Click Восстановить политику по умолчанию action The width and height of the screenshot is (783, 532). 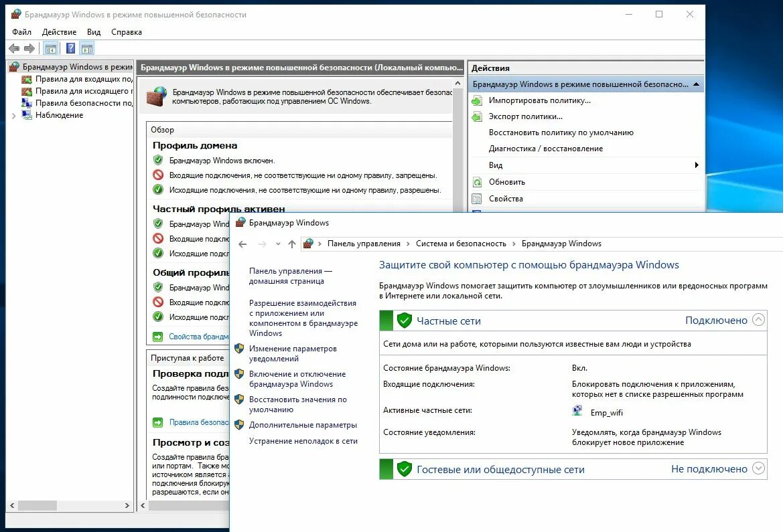(561, 132)
